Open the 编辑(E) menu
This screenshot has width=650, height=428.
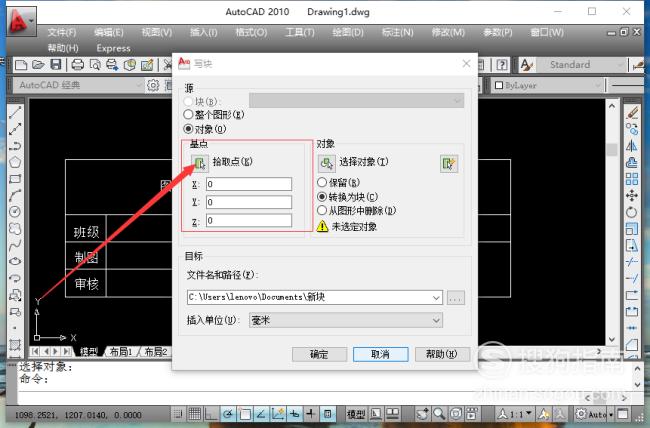(x=109, y=32)
